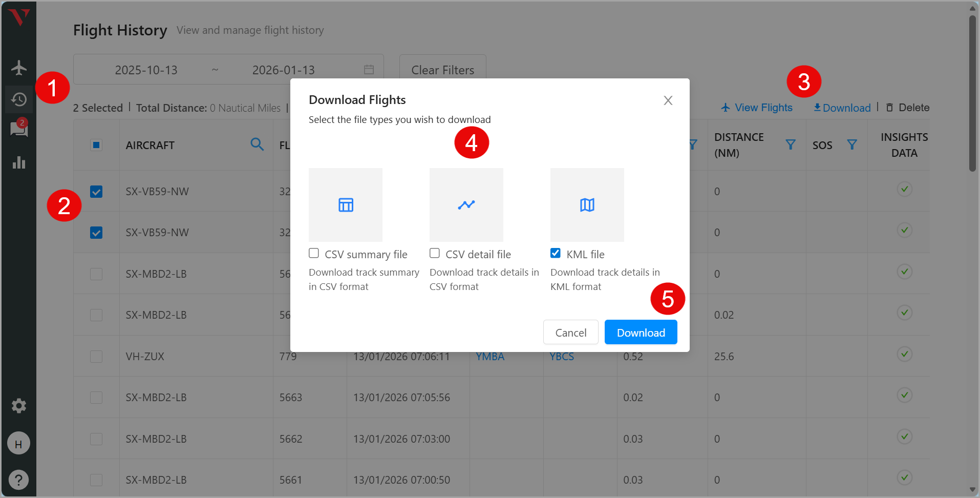Viewport: 980px width, 498px height.
Task: Close the Download Flights dialog
Action: point(668,100)
